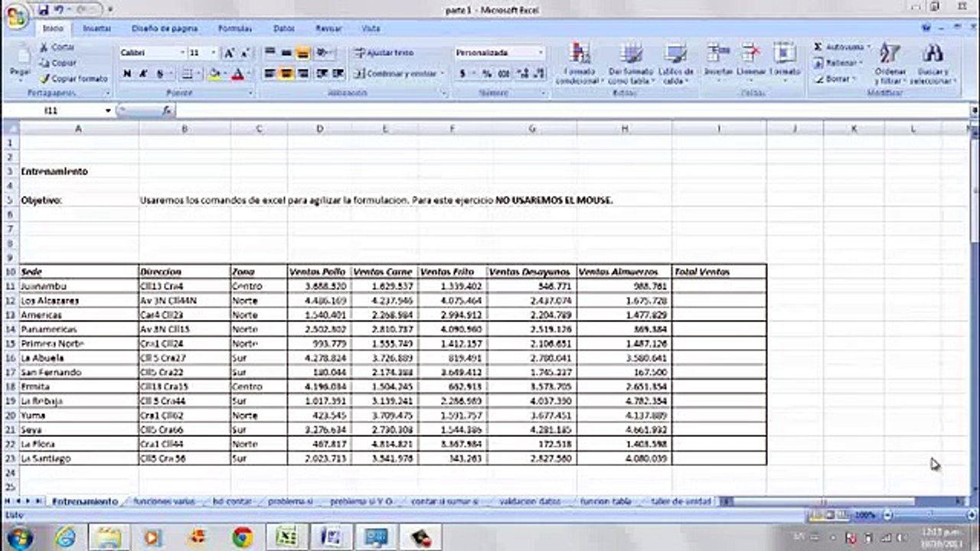
Task: Click the yellow fill color bucket
Action: point(214,73)
